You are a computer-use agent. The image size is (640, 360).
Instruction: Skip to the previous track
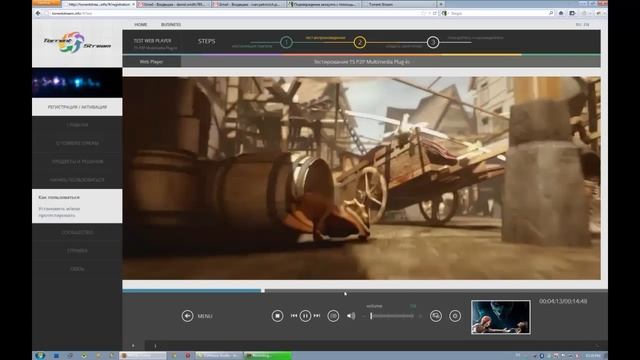(x=293, y=316)
